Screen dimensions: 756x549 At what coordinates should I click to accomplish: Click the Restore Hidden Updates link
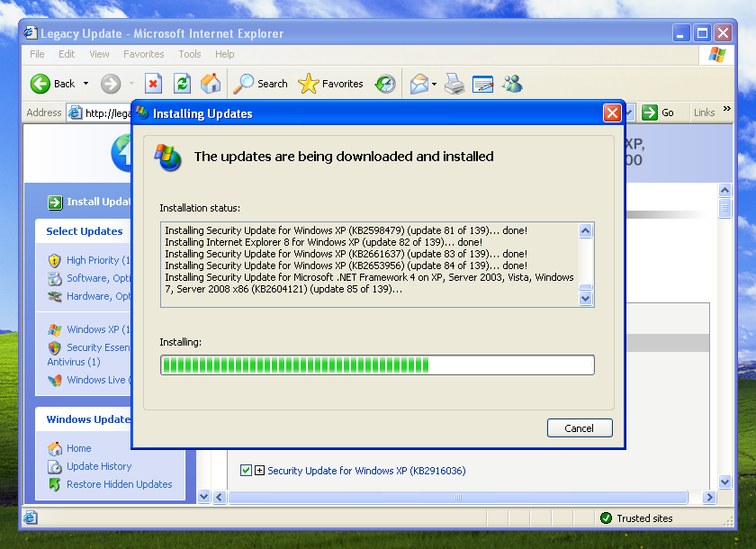[x=119, y=484]
